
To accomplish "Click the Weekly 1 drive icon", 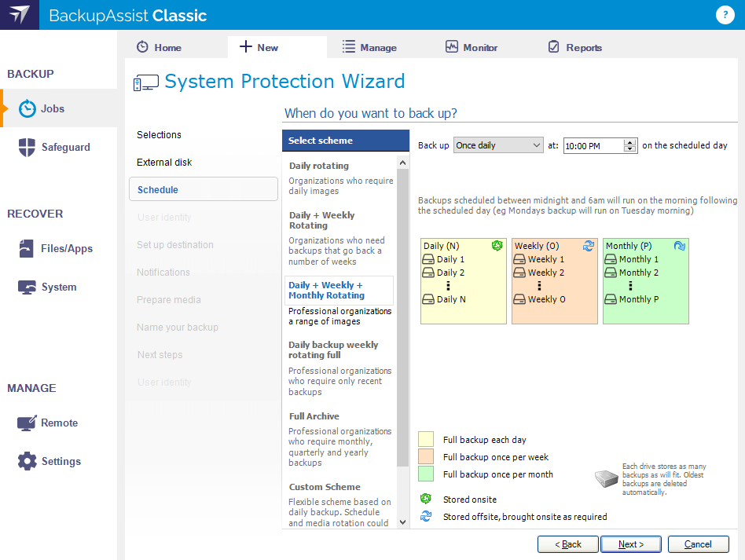I will pos(519,259).
